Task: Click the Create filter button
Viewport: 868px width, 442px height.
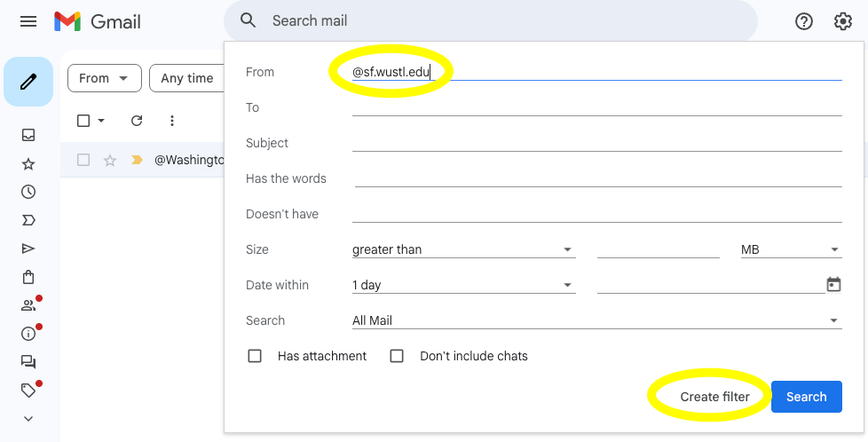Action: pyautogui.click(x=714, y=397)
